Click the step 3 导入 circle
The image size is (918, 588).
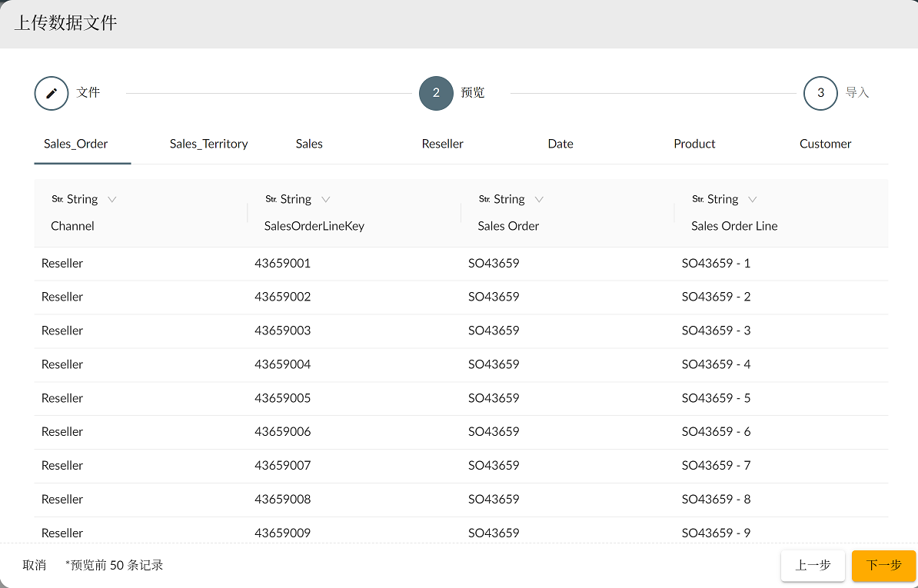coord(820,93)
